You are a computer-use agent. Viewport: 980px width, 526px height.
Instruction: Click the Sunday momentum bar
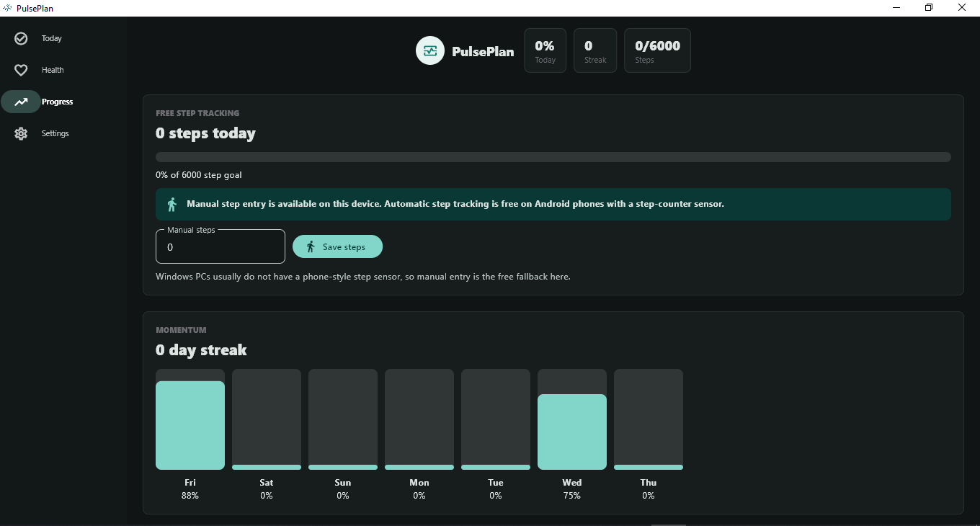pos(343,419)
